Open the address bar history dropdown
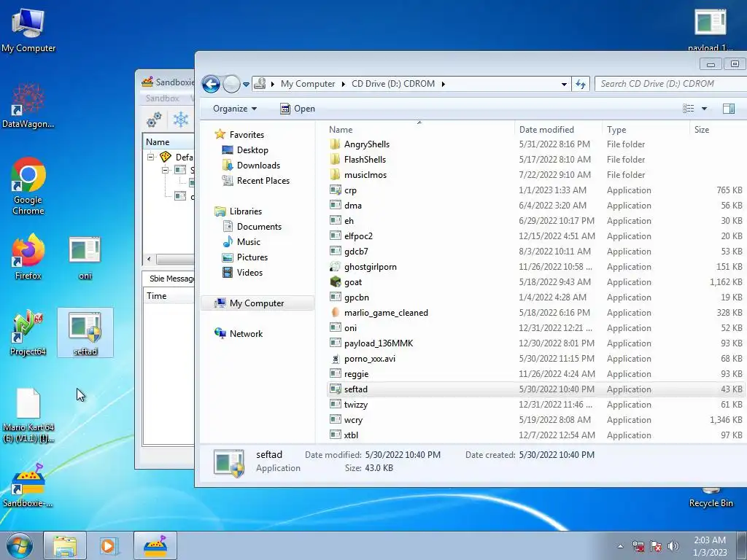 564,85
